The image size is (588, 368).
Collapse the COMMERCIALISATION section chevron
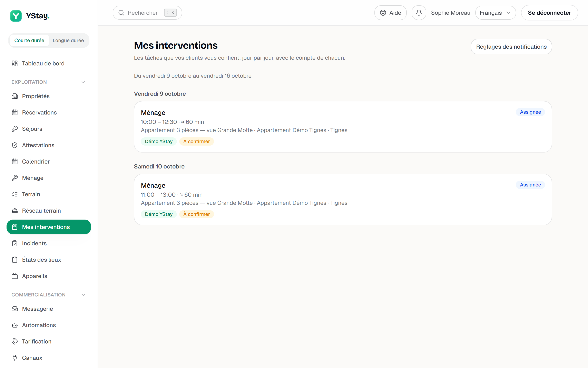(83, 295)
